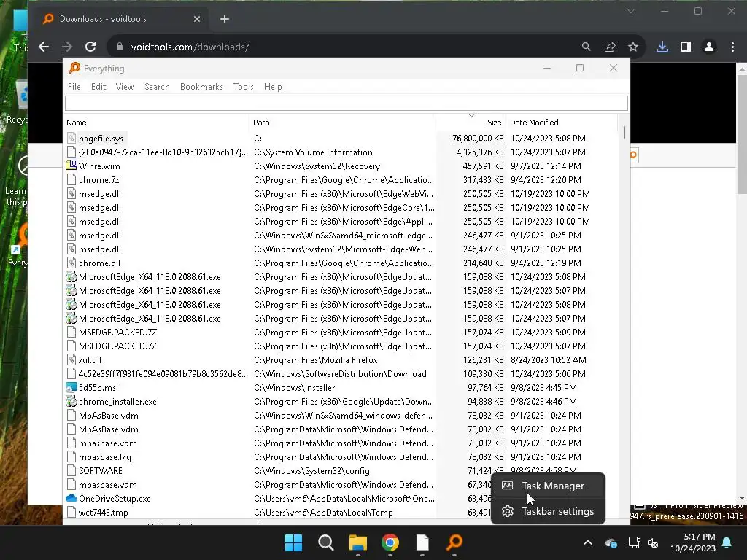Click the 5d55b.msi installer icon

coord(71,388)
